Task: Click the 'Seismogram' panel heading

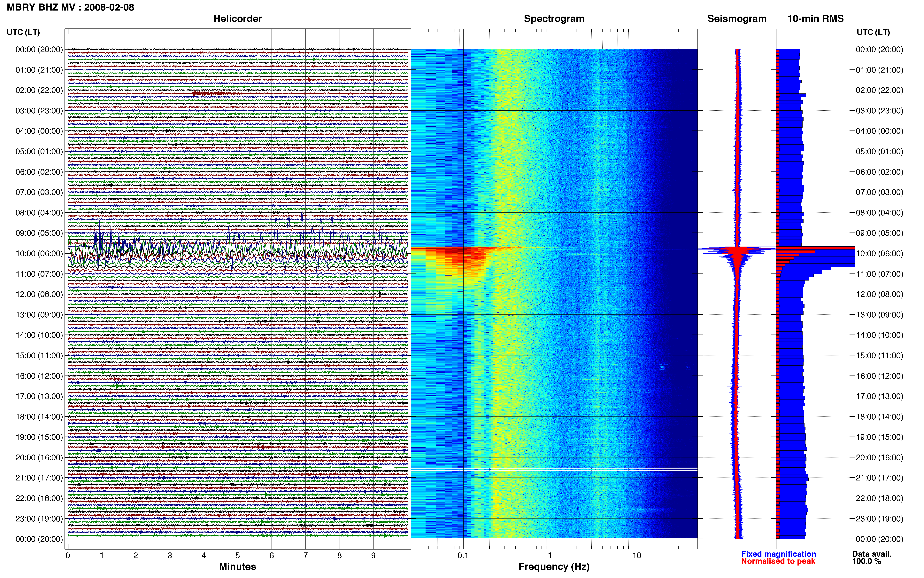Action: (x=737, y=19)
